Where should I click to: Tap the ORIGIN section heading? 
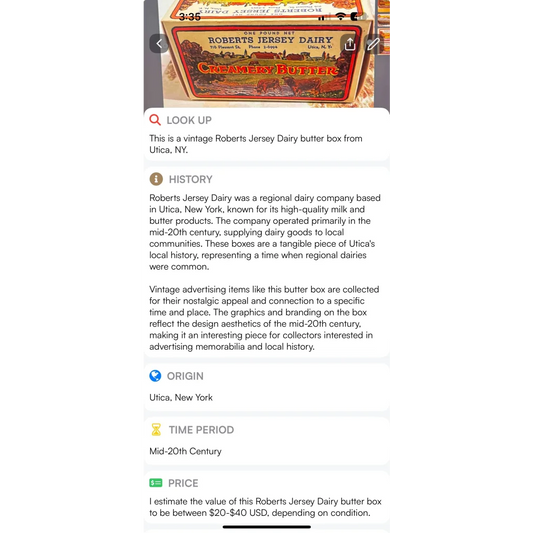click(x=185, y=376)
